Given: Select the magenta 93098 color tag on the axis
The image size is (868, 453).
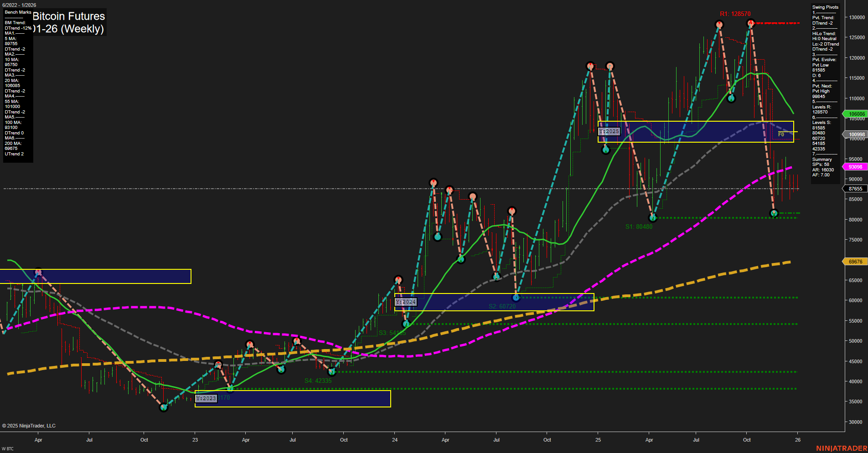Looking at the screenshot, I should (855, 166).
